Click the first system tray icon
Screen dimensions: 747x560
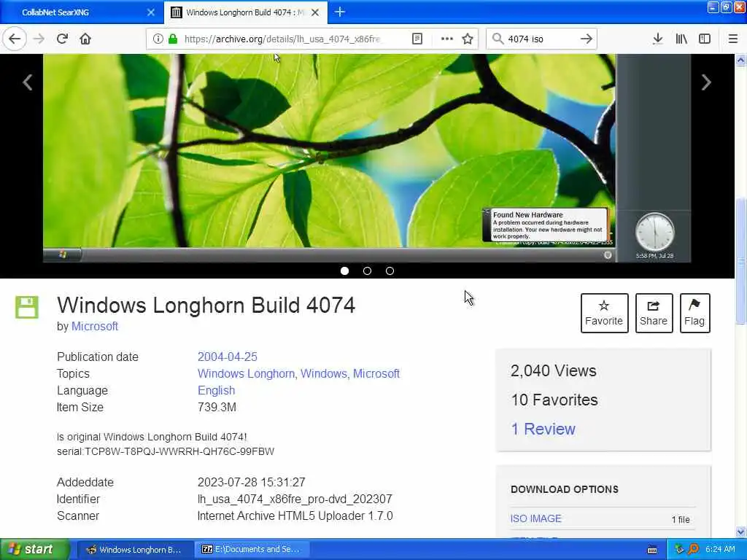click(680, 549)
